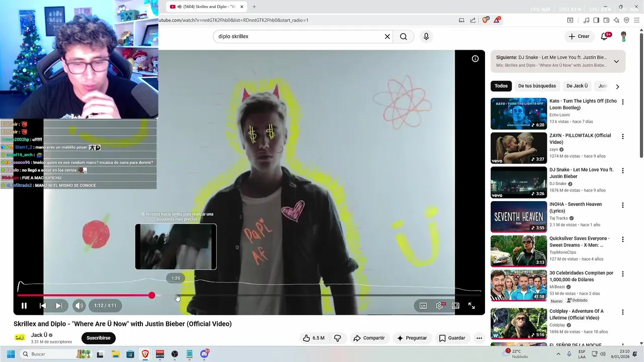Skip to the next video in player
The image size is (644, 362).
(x=58, y=306)
